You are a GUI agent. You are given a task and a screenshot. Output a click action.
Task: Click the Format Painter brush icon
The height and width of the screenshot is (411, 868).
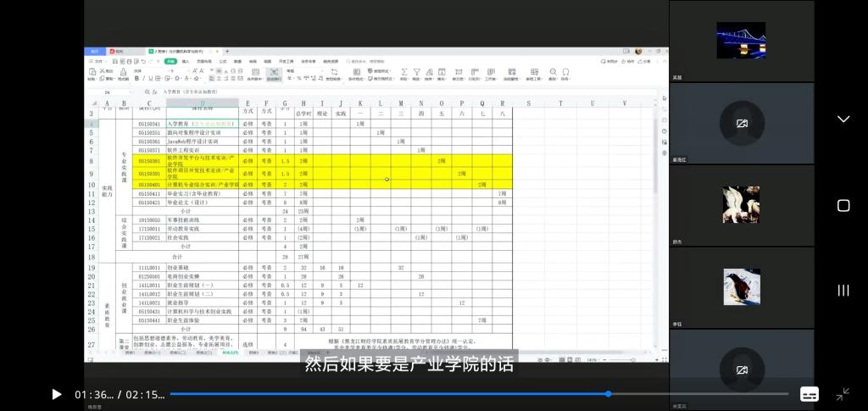tap(124, 73)
